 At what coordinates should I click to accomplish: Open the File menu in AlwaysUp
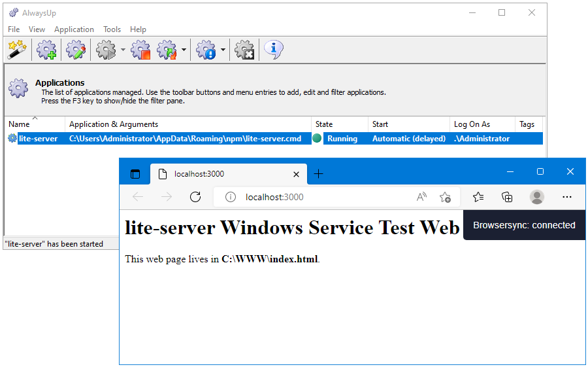[14, 29]
